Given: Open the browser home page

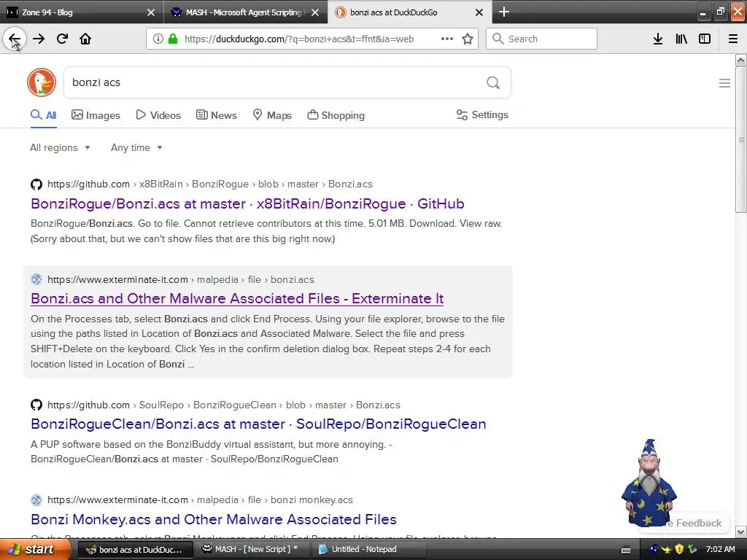Looking at the screenshot, I should (x=85, y=39).
